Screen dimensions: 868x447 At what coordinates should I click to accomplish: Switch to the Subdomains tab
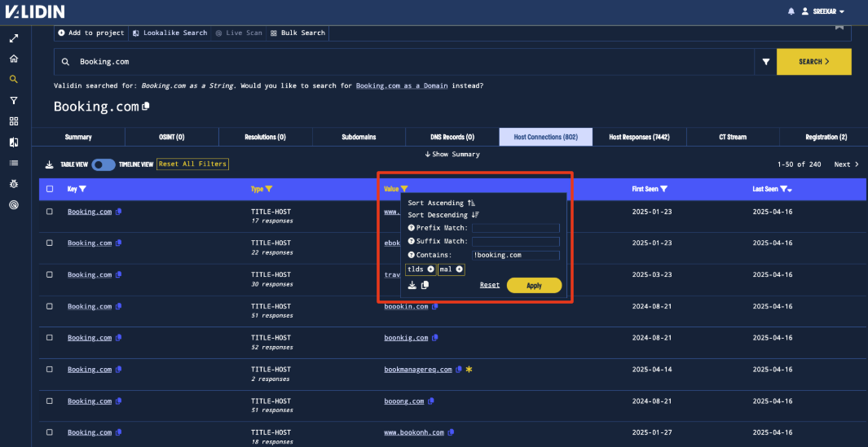359,137
